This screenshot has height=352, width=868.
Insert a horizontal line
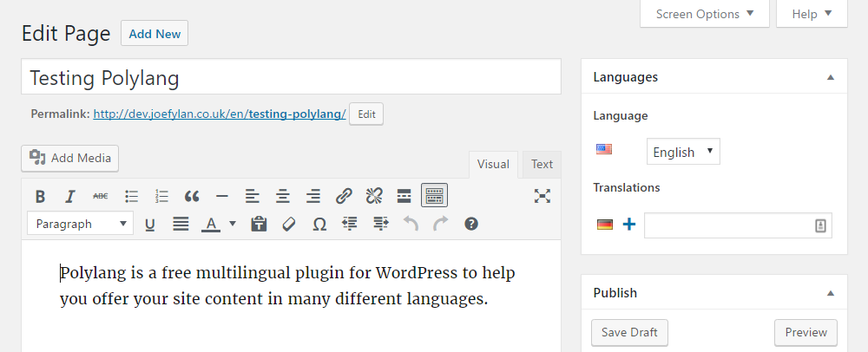point(222,196)
